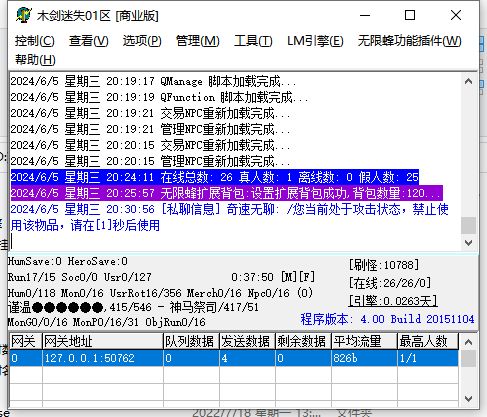Select the QFunction 脚本加载完成 log line
The image size is (487, 417).
coord(159,97)
